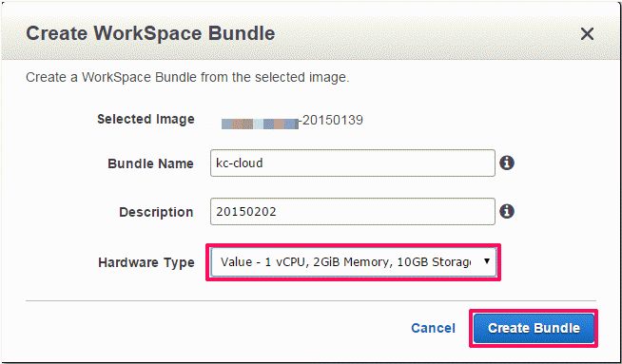The width and height of the screenshot is (622, 364).
Task: Click the Selected Image label
Action: click(146, 119)
